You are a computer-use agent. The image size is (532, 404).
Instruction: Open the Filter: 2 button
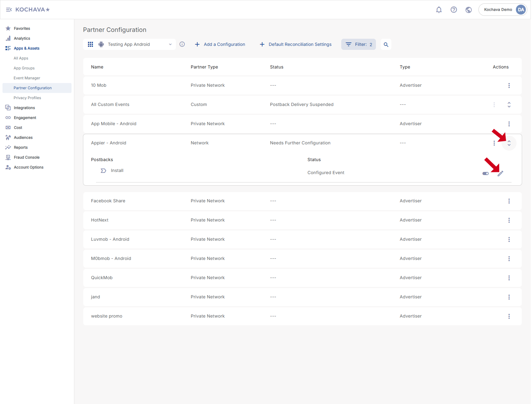point(358,44)
